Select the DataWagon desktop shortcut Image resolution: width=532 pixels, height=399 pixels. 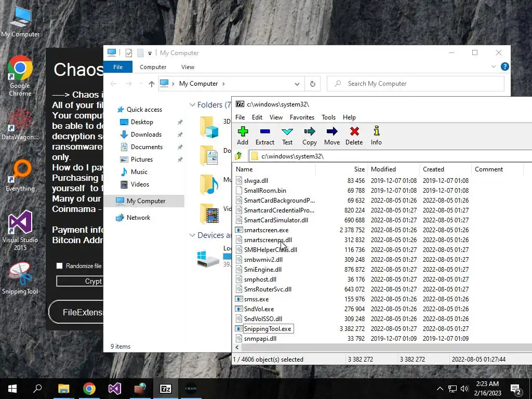click(x=20, y=125)
